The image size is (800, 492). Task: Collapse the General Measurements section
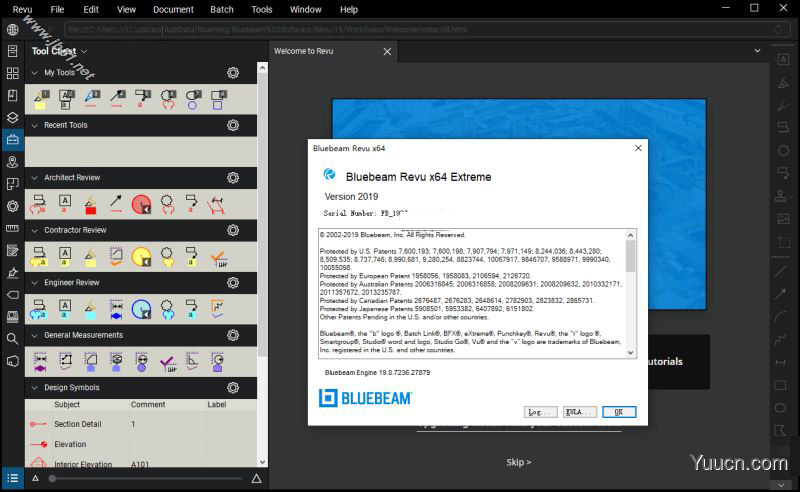[x=35, y=335]
